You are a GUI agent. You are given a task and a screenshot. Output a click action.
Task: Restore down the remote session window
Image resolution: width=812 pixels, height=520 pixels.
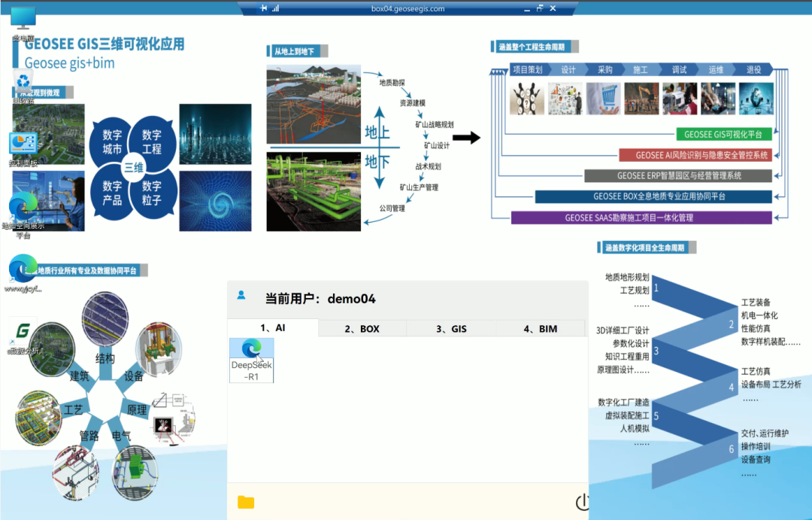pyautogui.click(x=539, y=8)
